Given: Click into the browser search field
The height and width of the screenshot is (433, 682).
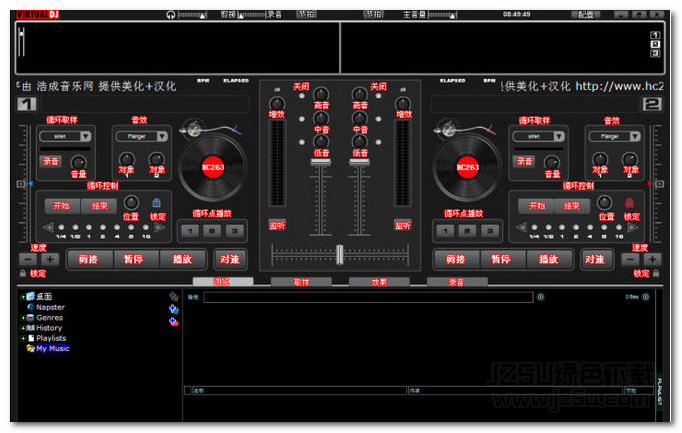Looking at the screenshot, I should coord(368,297).
